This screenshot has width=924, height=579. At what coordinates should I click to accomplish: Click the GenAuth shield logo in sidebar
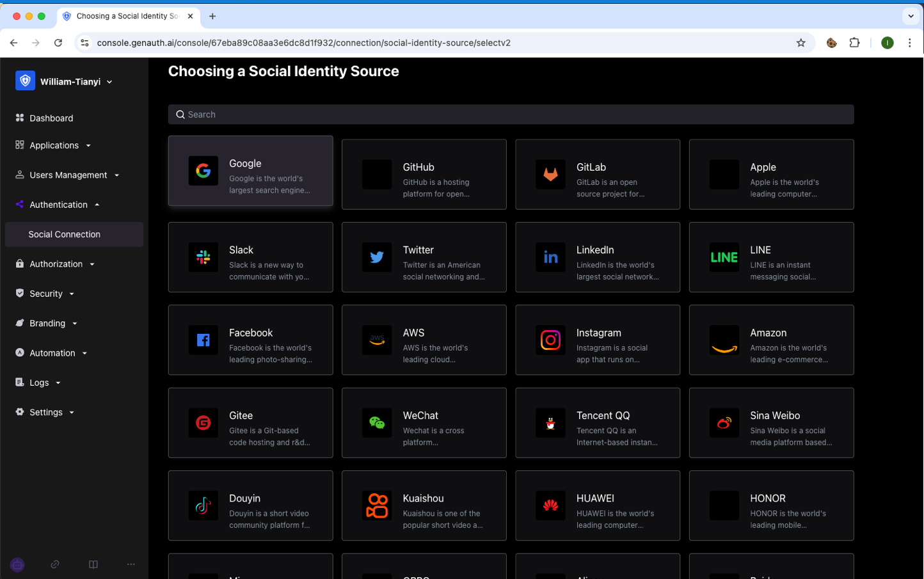pyautogui.click(x=25, y=81)
